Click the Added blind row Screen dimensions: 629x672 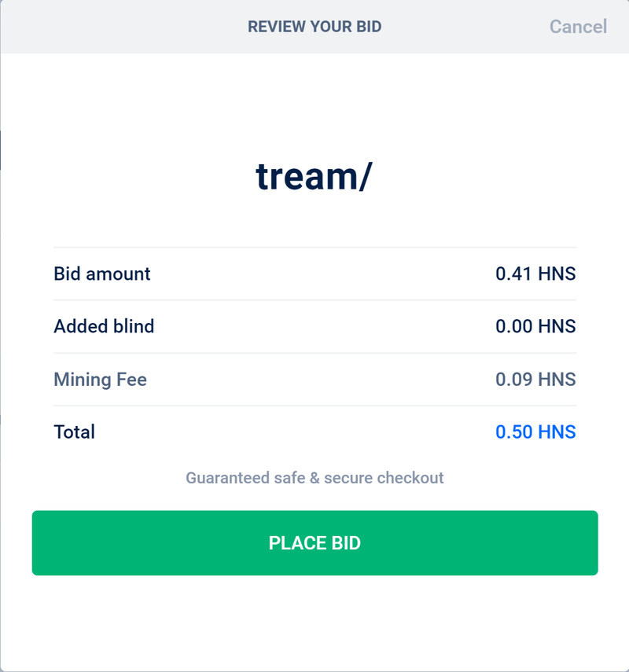pyautogui.click(x=314, y=326)
